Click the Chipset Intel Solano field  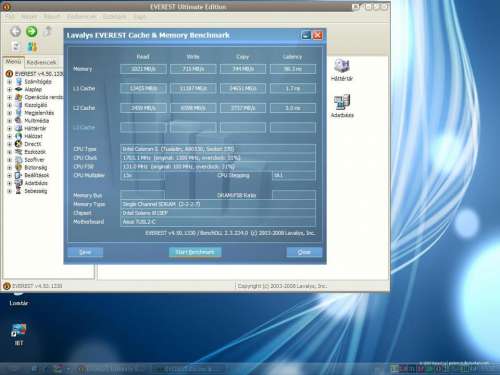point(218,213)
